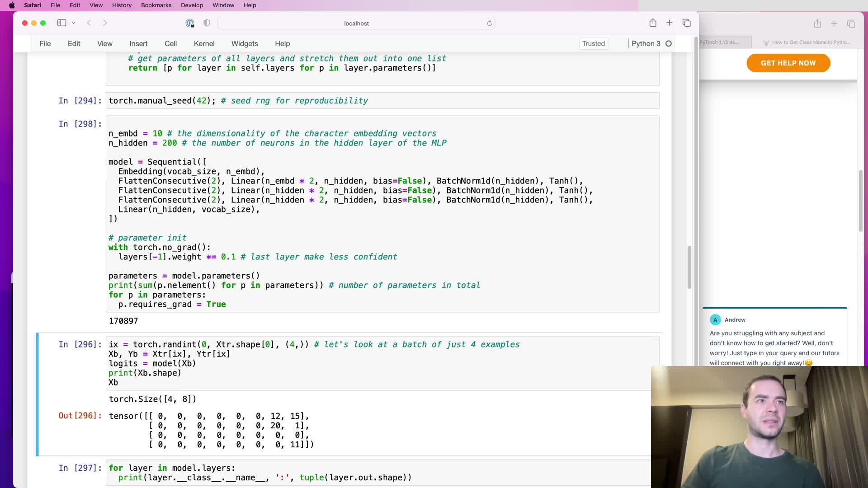Expand the sidebar options chevron

tap(74, 23)
